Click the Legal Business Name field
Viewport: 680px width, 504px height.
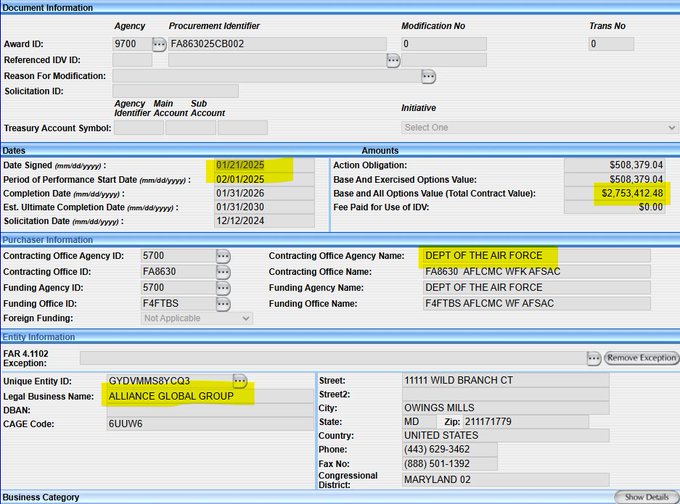[x=210, y=397]
